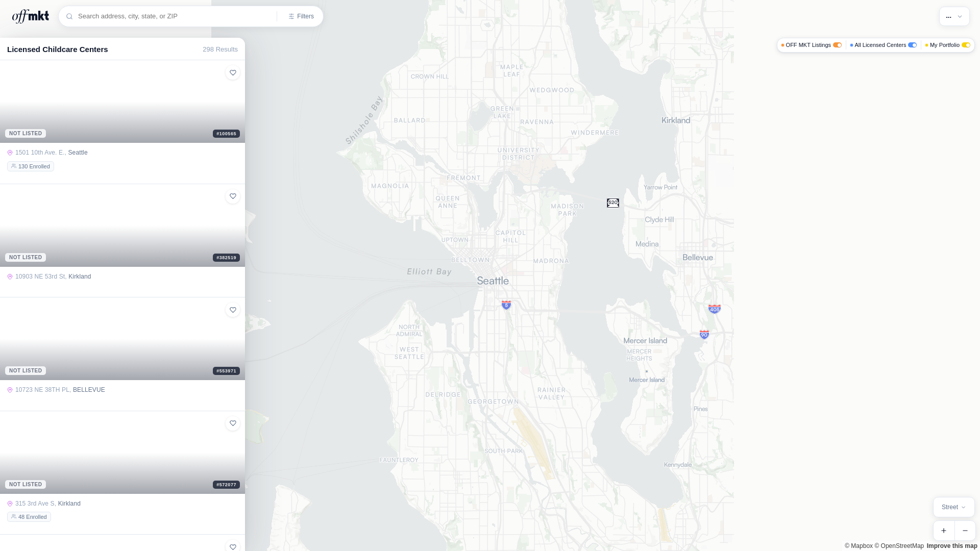Viewport: 980px width, 551px height.
Task: Click the Elliott Bay label on map
Action: (x=429, y=272)
